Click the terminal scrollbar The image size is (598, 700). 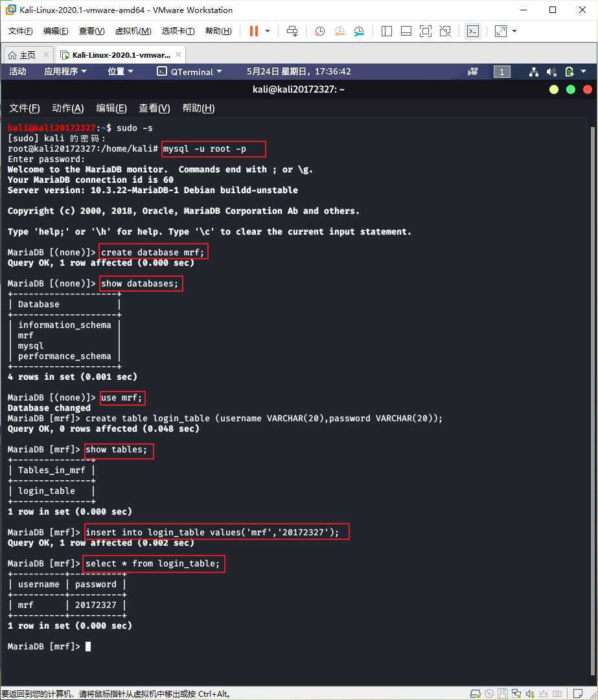click(593, 400)
